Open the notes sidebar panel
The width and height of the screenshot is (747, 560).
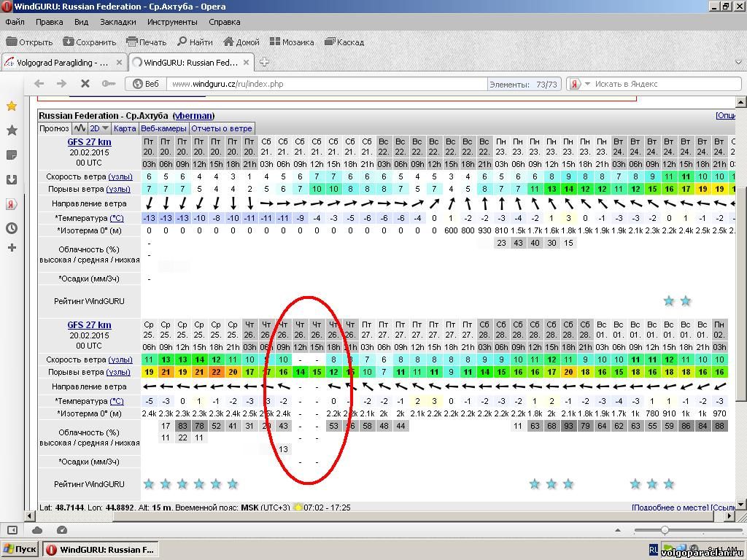click(12, 155)
